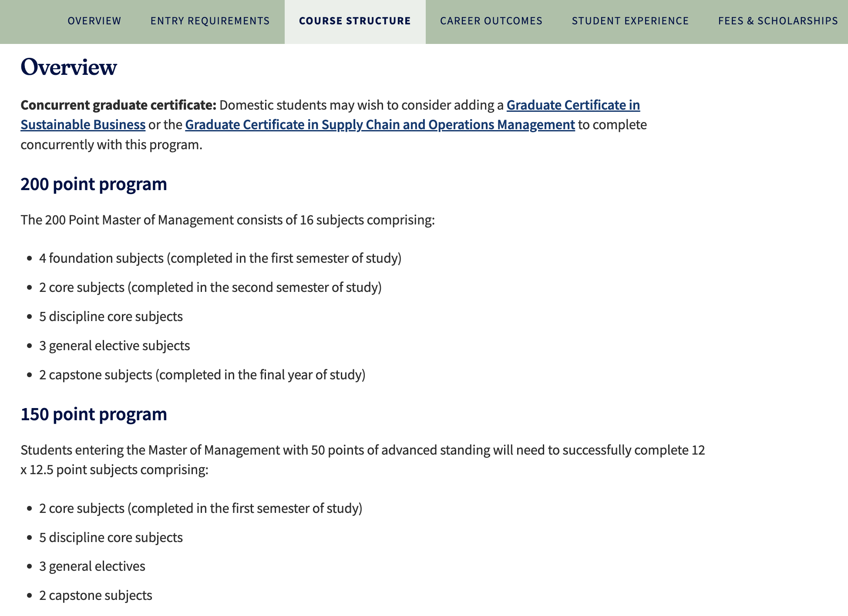848x616 pixels.
Task: Click the '4 foundation subjects' bullet item
Action: (220, 258)
